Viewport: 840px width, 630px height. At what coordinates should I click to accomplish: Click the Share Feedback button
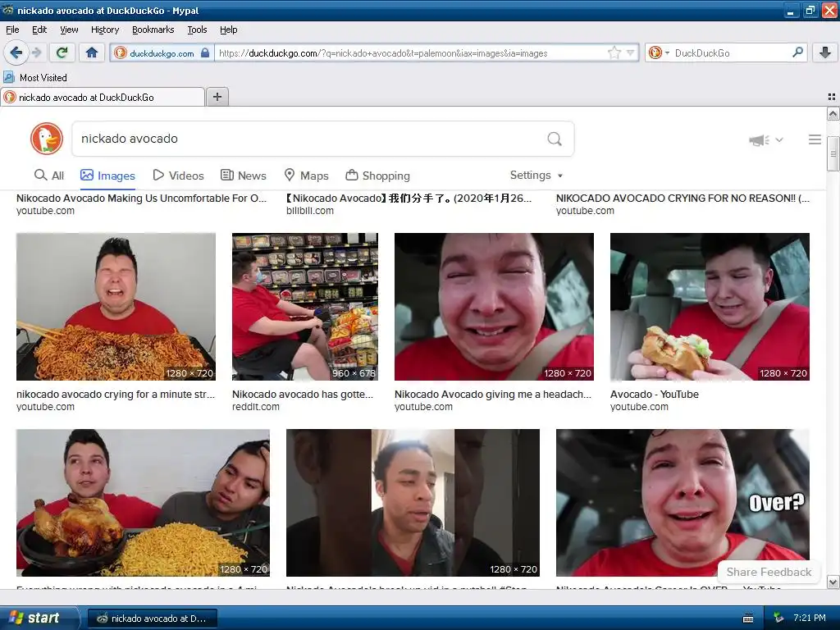click(769, 572)
